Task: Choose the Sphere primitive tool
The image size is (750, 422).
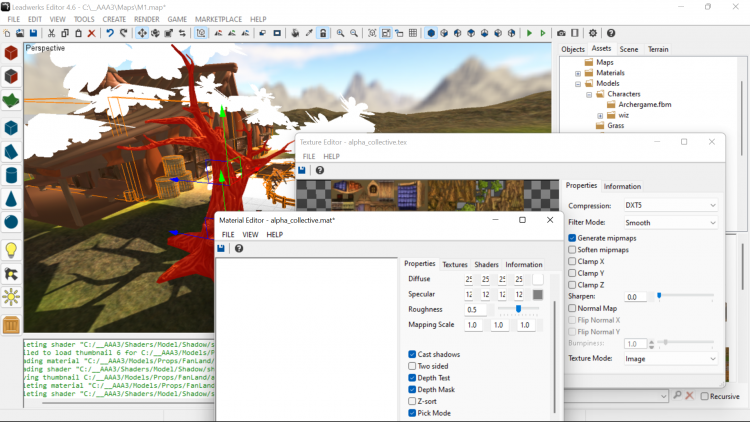Action: 11,222
